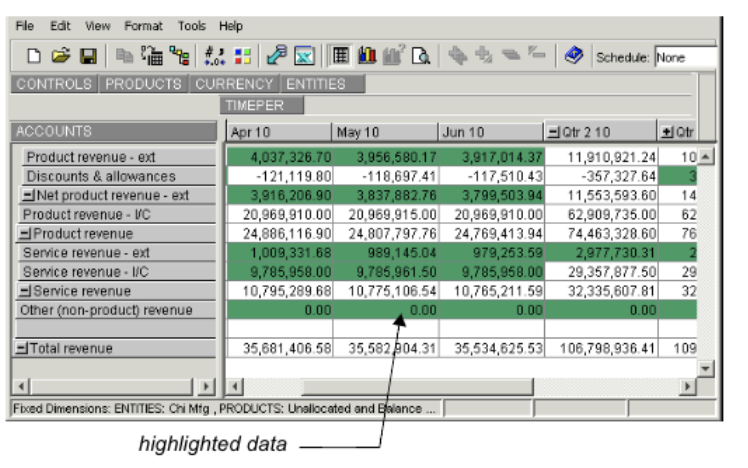
Task: Click the chart icon in toolbar
Action: [365, 57]
